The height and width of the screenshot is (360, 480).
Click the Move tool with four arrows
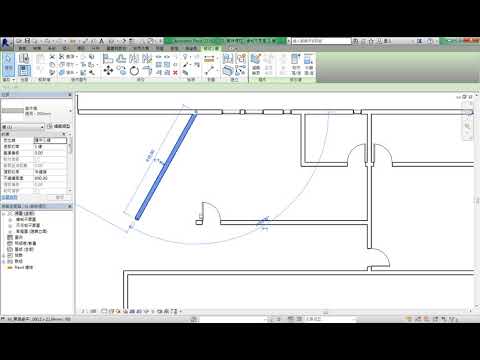point(108,70)
